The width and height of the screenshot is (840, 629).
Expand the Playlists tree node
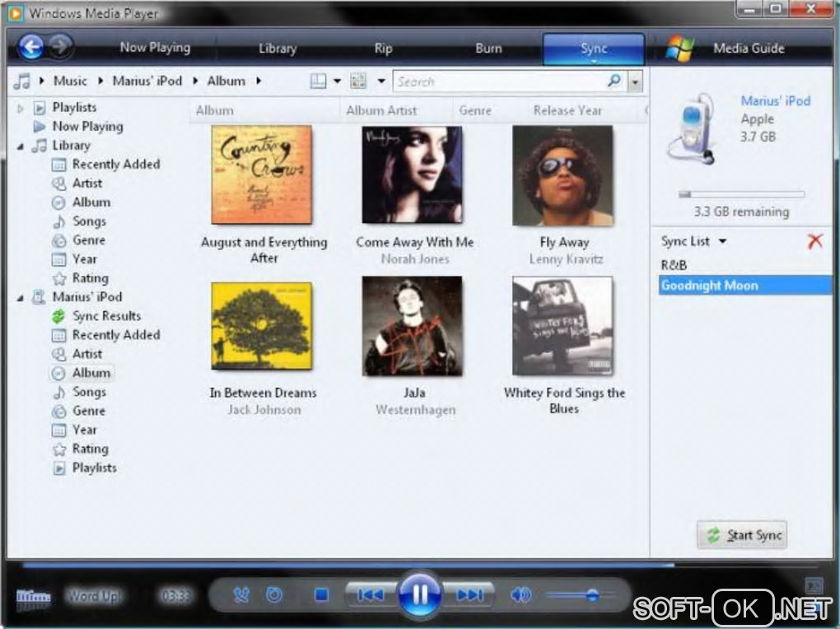coord(21,108)
